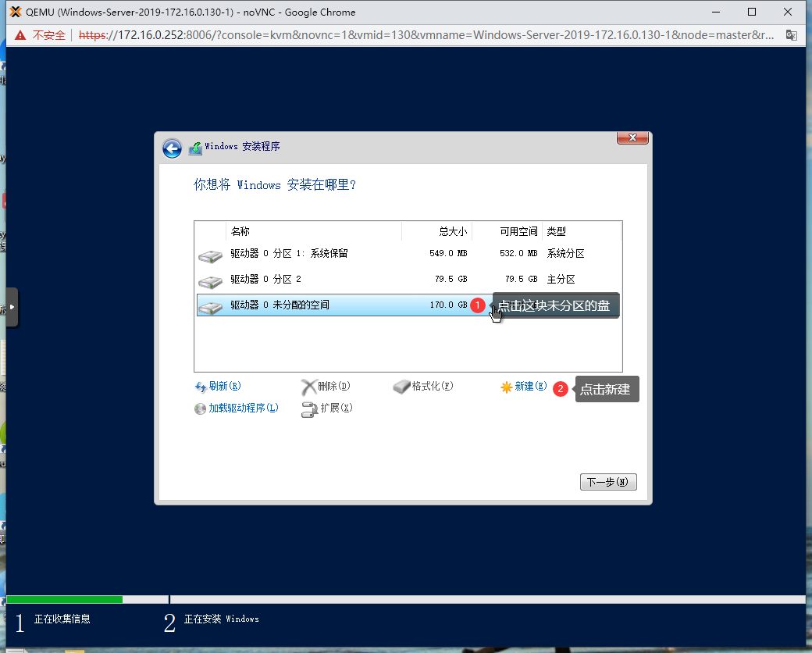
Task: Click the 总大小 column header
Action: (x=436, y=231)
